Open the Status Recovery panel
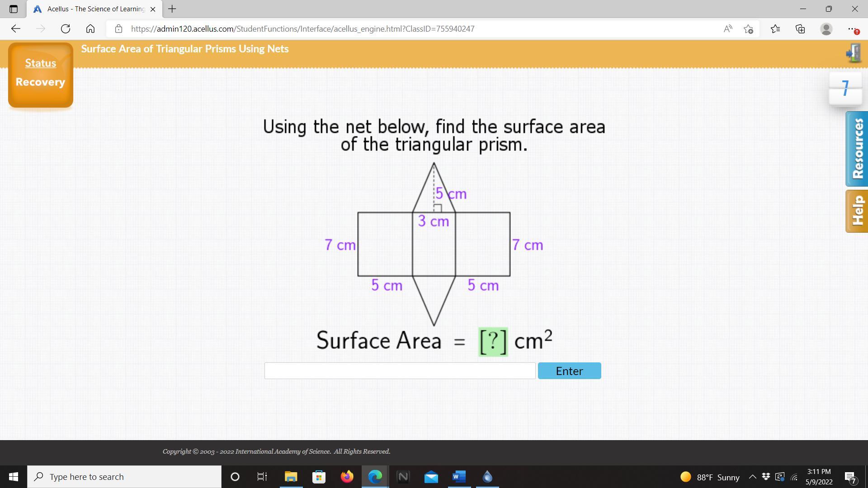Screen dimensions: 868x488 coord(41,75)
